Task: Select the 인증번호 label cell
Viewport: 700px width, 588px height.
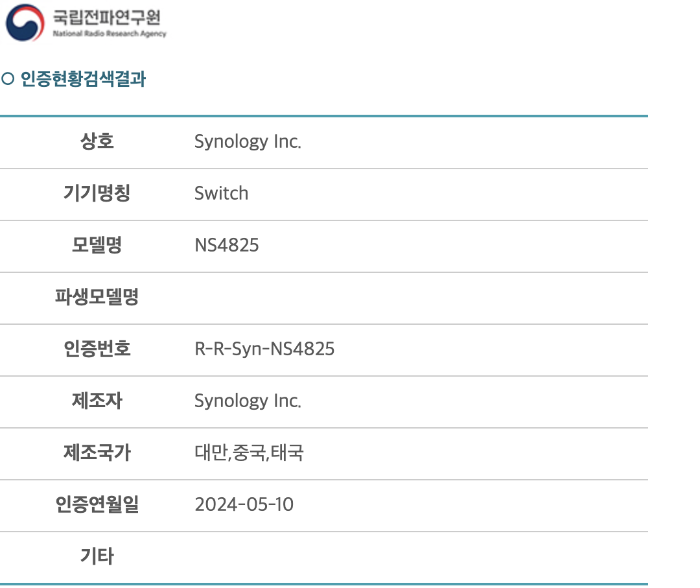Action: point(97,348)
